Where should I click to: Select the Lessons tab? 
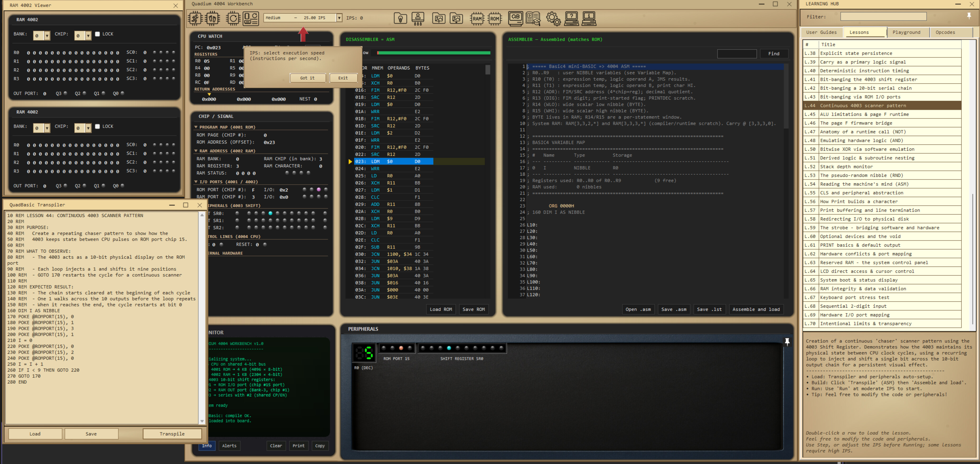[x=859, y=32]
